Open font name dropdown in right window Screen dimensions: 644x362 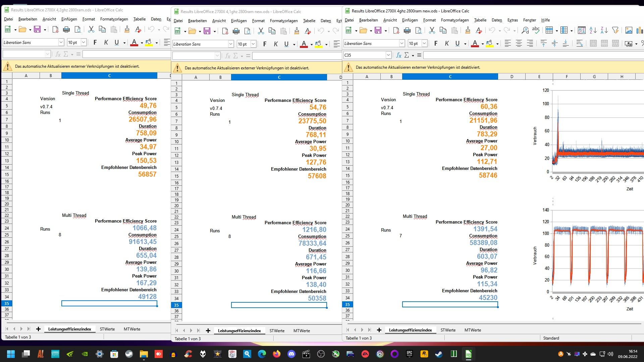[402, 43]
